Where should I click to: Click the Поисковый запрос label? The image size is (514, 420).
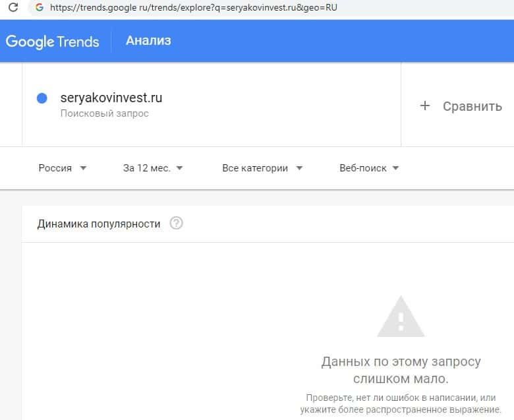point(104,113)
